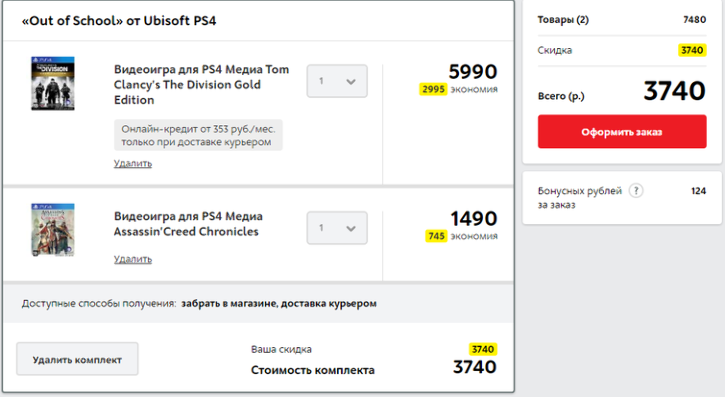Click the Удалить комплект button
The height and width of the screenshot is (397, 725).
77,359
